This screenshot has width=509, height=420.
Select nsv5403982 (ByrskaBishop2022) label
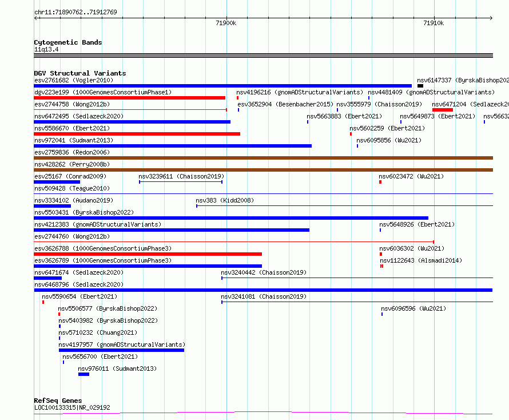click(108, 320)
